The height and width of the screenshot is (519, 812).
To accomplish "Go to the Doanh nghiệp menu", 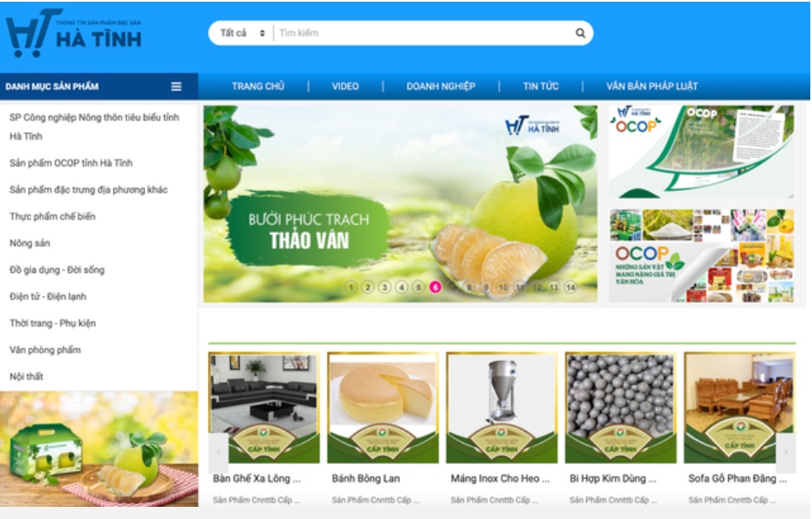I will click(x=440, y=86).
